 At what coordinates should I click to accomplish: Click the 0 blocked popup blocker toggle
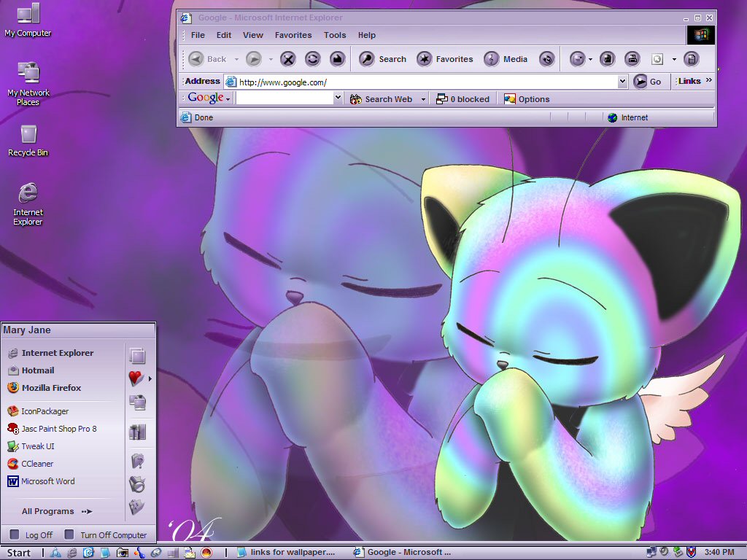(463, 99)
